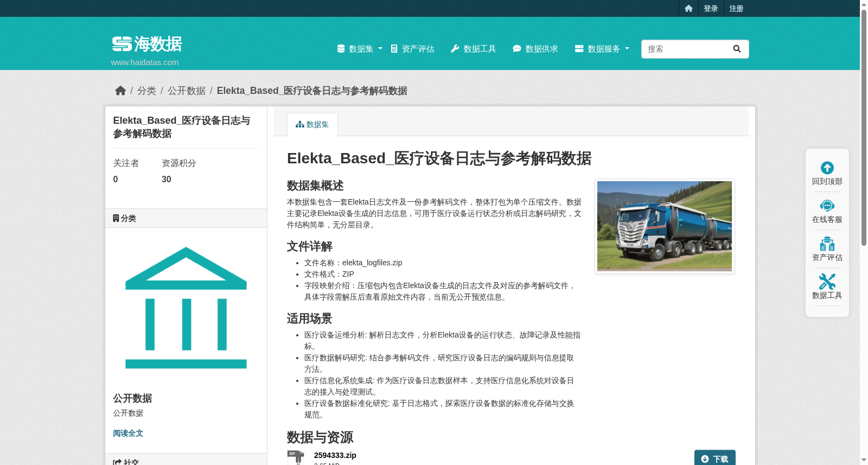
Task: Select the 数据集 tab
Action: click(312, 124)
